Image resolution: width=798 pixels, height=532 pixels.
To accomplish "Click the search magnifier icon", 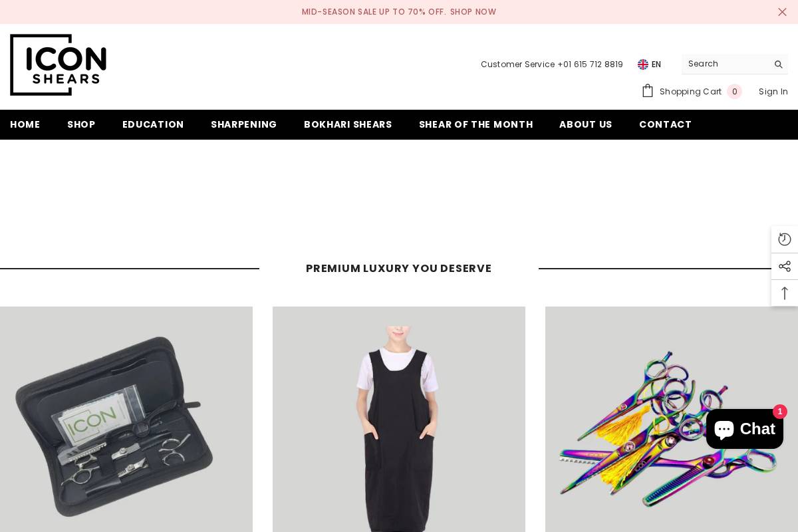I will pos(778,65).
